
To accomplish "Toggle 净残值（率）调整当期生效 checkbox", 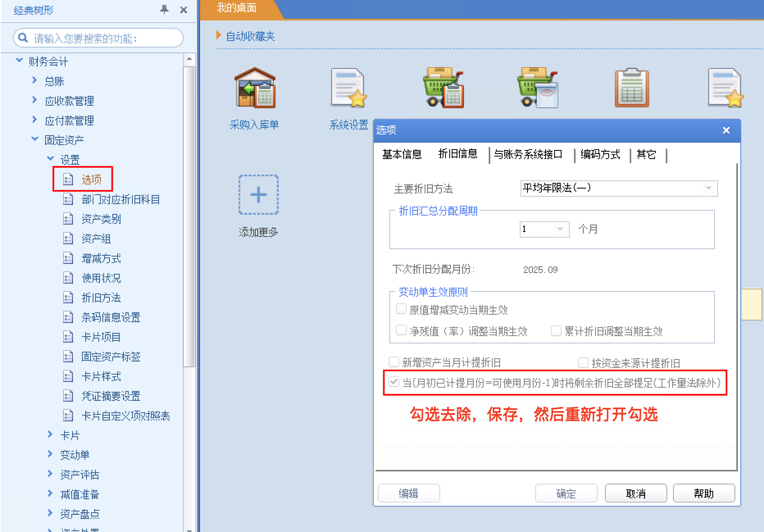I will [x=401, y=330].
